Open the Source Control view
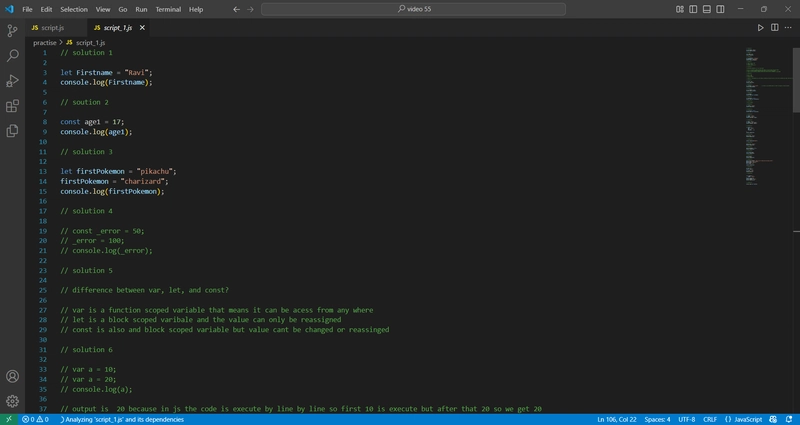Screen dimensions: 800x425 click(x=12, y=31)
